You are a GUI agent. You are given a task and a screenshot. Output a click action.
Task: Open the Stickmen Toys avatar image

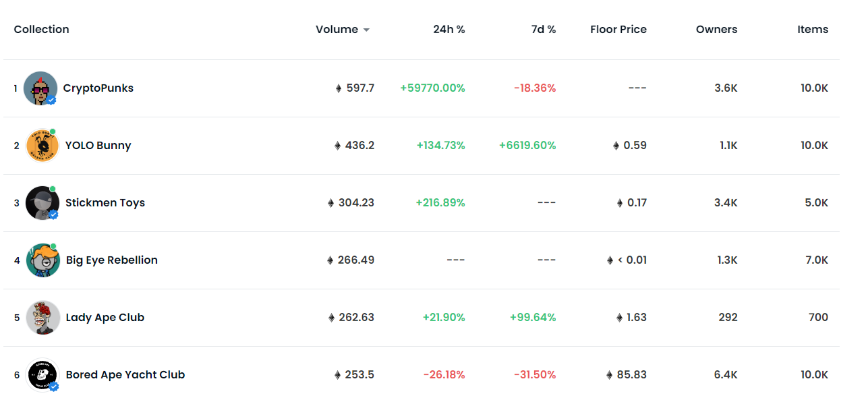[42, 203]
